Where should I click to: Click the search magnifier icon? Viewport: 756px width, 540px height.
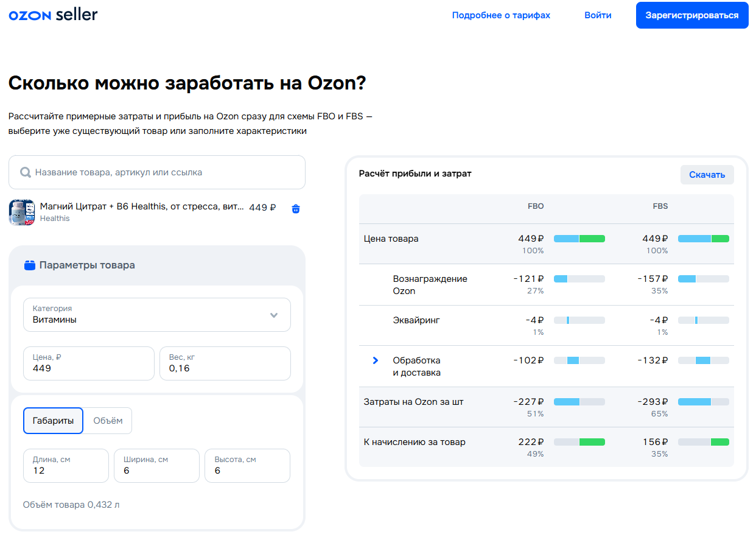point(26,172)
